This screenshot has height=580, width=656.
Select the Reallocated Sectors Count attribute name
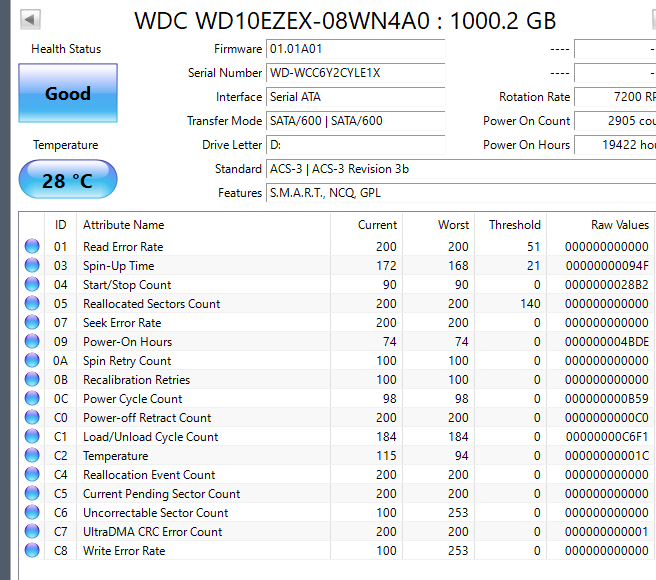pos(151,304)
